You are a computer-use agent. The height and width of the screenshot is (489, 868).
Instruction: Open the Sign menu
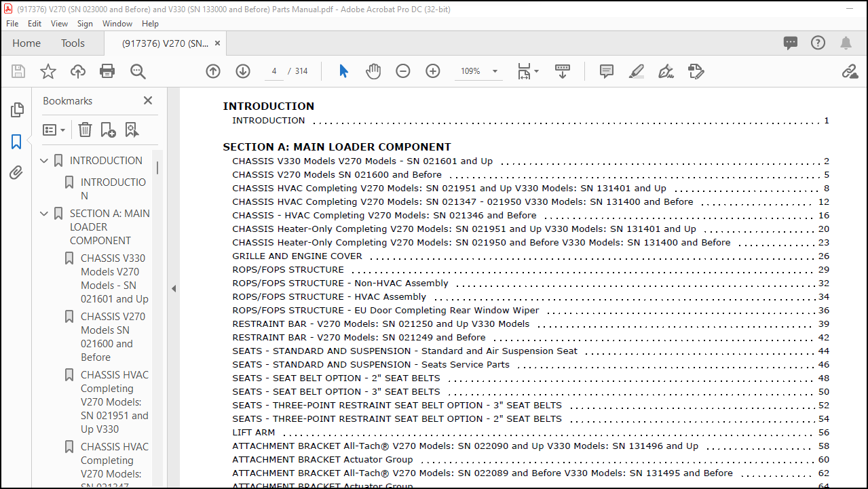(86, 23)
